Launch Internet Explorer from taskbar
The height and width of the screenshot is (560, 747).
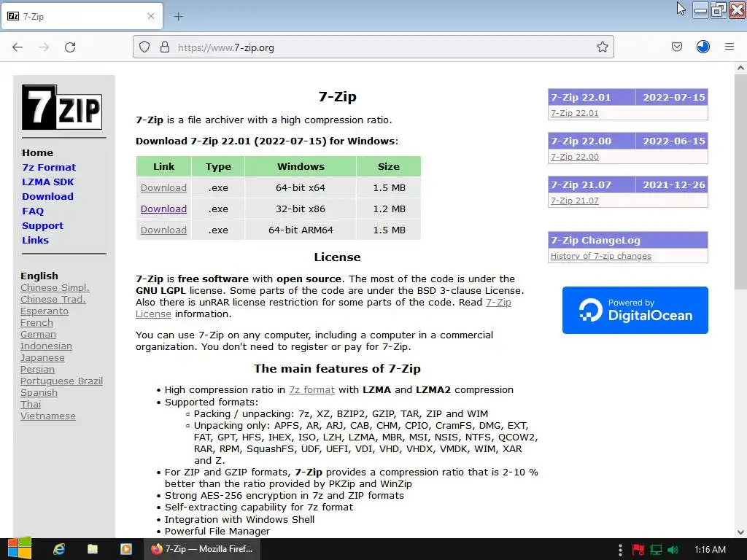[x=59, y=549]
